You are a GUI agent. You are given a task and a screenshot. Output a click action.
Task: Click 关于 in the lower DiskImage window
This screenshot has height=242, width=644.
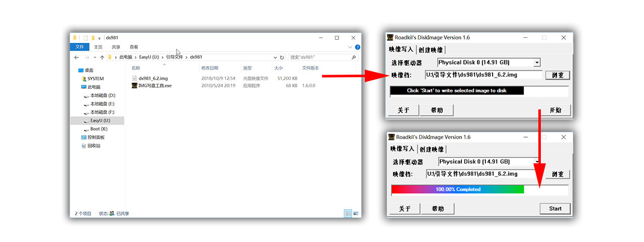point(405,209)
